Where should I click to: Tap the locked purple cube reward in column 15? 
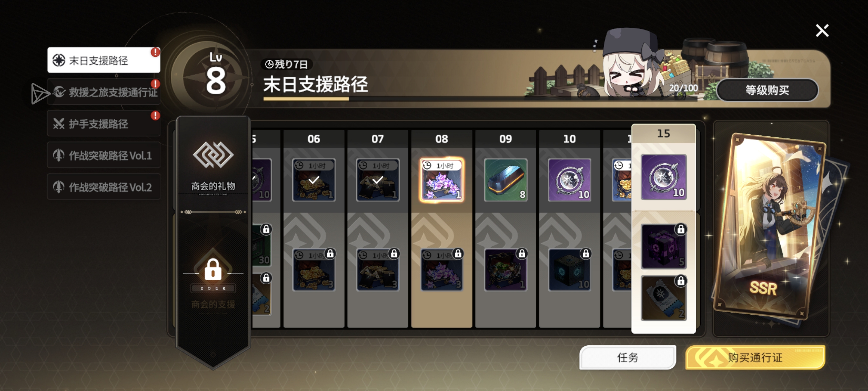point(663,246)
